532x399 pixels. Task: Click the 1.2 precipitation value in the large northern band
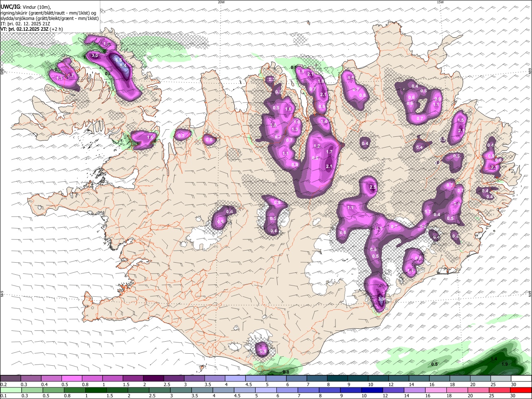(x=317, y=146)
